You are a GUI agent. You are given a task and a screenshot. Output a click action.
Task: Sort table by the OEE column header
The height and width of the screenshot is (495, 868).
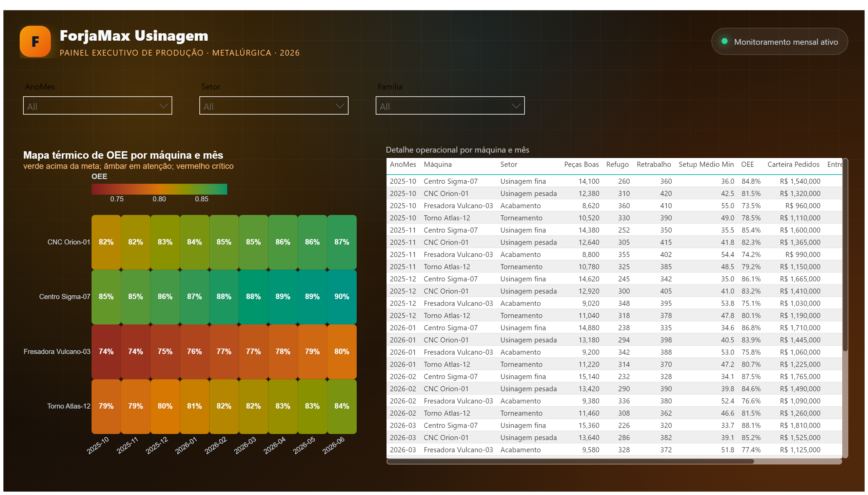tap(747, 164)
